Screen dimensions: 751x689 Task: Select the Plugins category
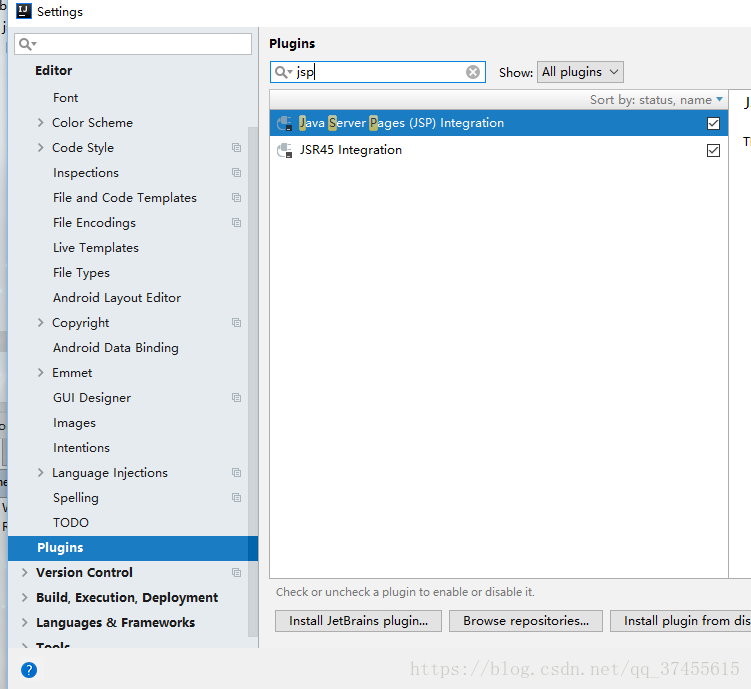click(x=133, y=548)
